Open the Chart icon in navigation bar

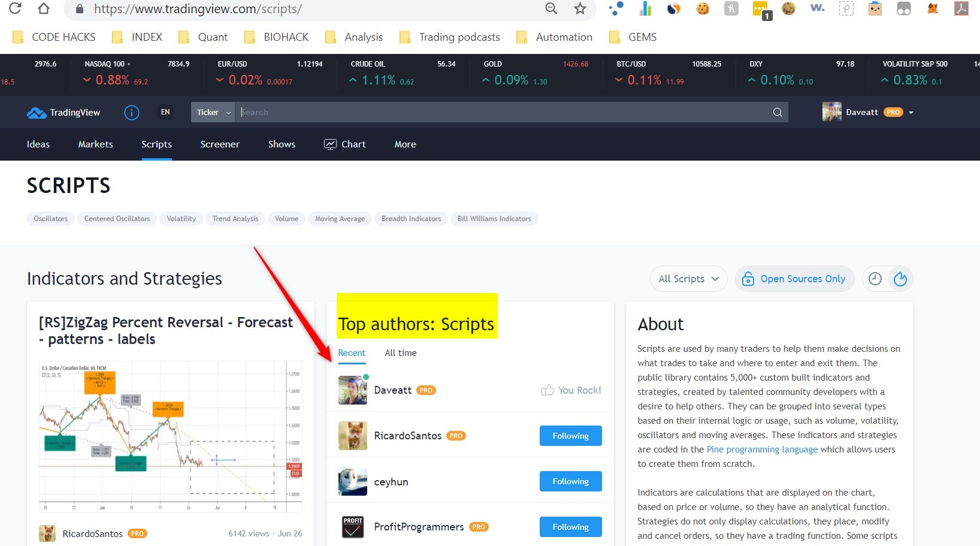coord(330,144)
